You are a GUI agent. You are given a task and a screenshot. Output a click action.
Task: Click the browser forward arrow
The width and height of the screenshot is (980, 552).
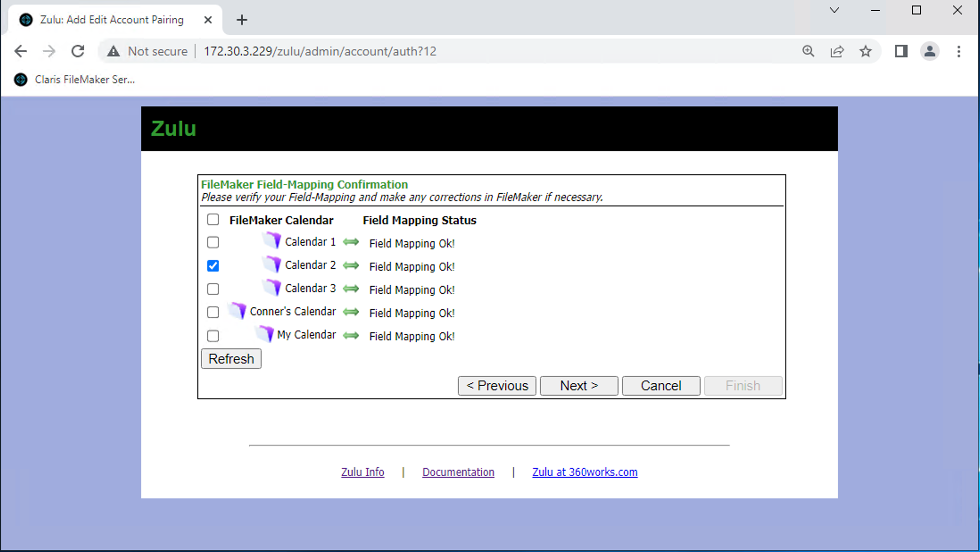(x=49, y=51)
